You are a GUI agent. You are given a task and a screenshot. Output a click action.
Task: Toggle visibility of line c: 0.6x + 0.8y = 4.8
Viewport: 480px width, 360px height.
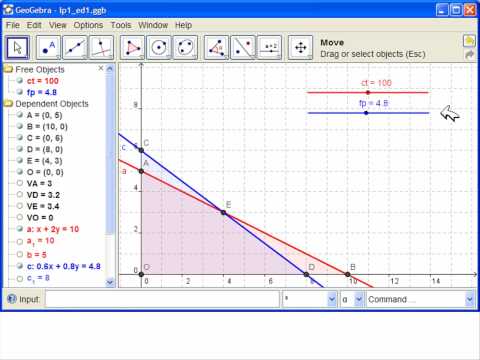point(20,266)
